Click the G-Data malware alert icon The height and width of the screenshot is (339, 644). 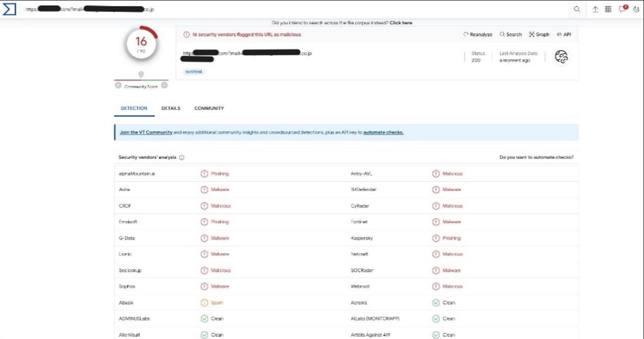(x=204, y=238)
